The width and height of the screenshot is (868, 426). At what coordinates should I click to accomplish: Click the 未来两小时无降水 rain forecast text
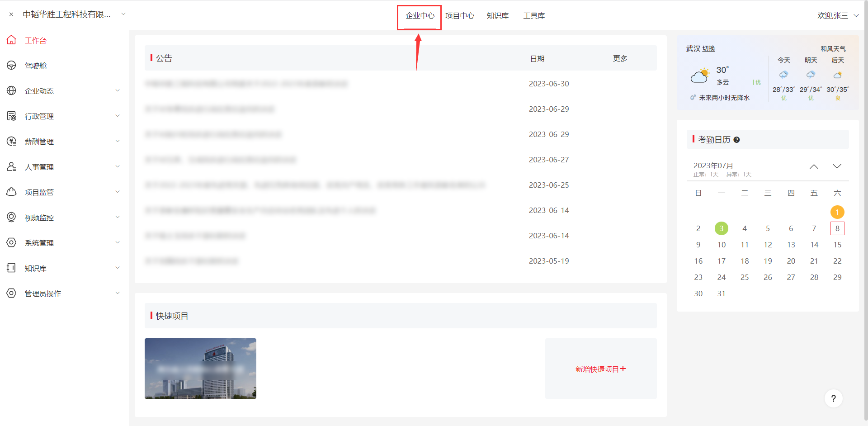[x=724, y=98]
